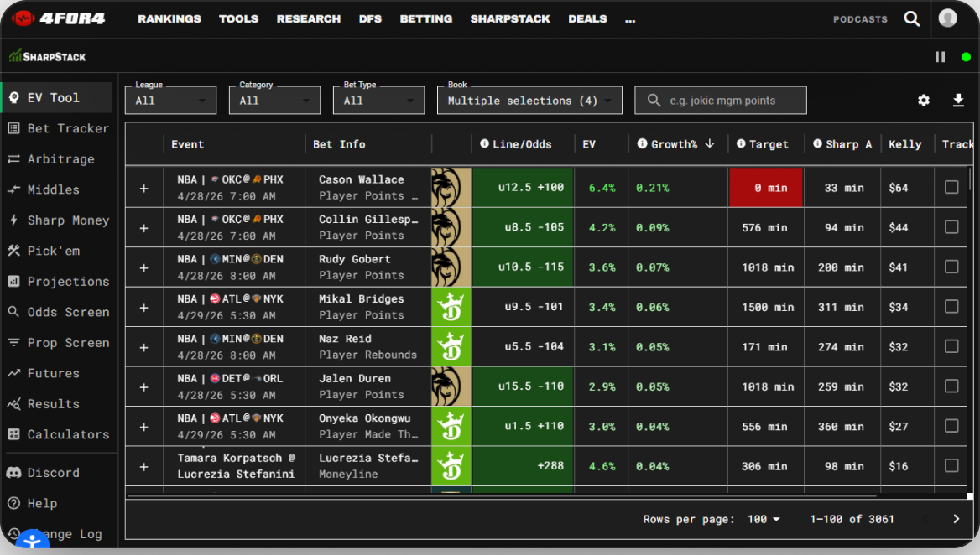Viewport: 980px width, 555px height.
Task: Click the green live status indicator
Action: pos(966,57)
